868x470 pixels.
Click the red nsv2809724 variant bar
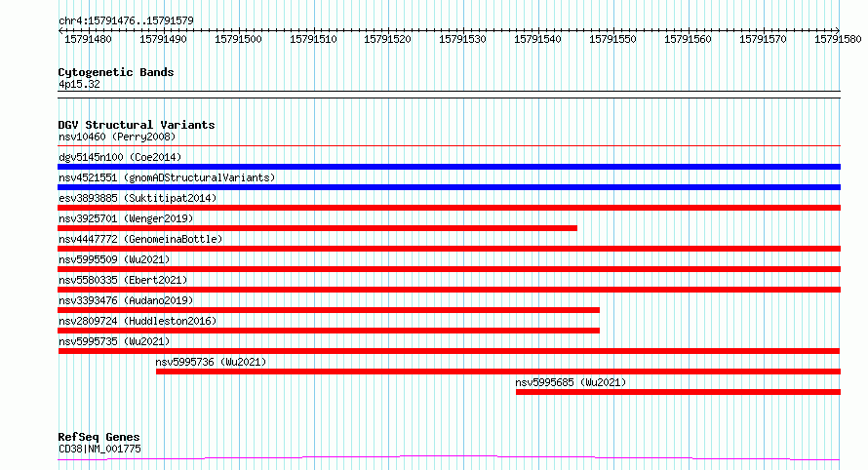tap(329, 331)
